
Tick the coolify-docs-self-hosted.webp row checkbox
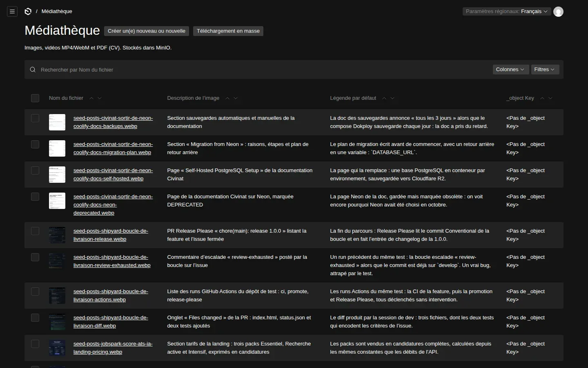[35, 171]
